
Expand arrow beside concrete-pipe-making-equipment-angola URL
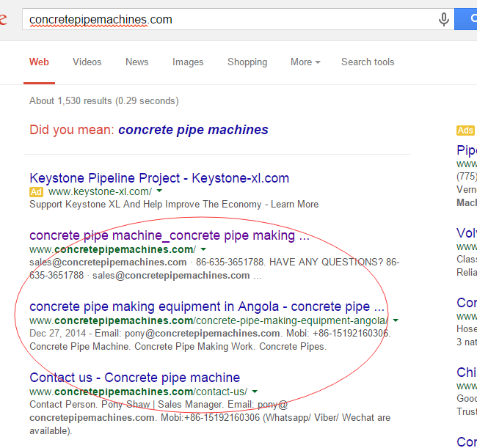[x=396, y=320]
